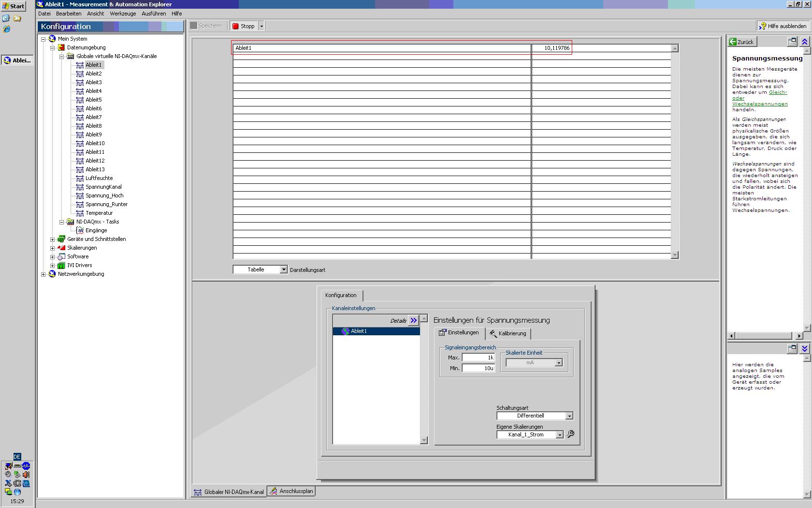Click the wrench icon next to Eigene Skalierungen

pos(570,434)
